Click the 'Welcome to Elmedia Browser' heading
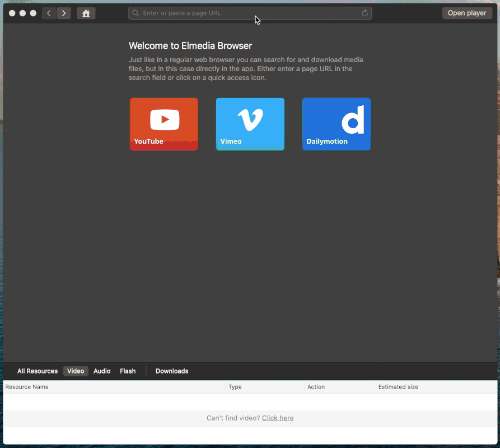Viewport: 500px width, 448px height. coord(190,46)
